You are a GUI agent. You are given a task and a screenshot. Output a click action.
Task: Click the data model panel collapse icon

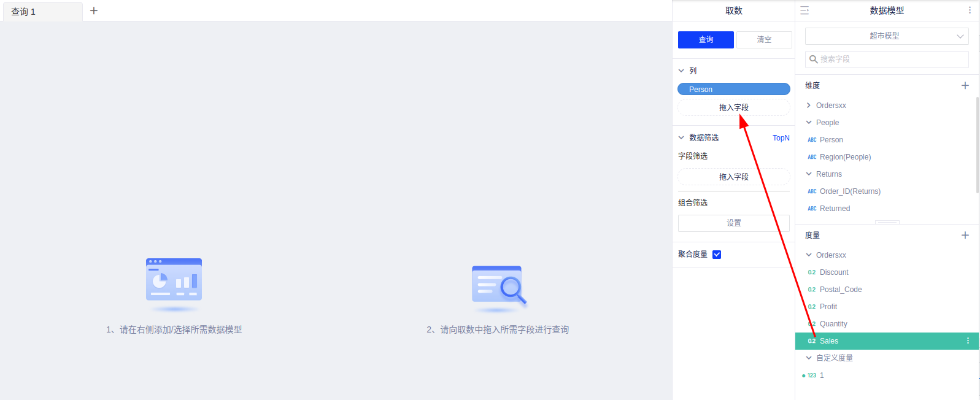pos(804,10)
